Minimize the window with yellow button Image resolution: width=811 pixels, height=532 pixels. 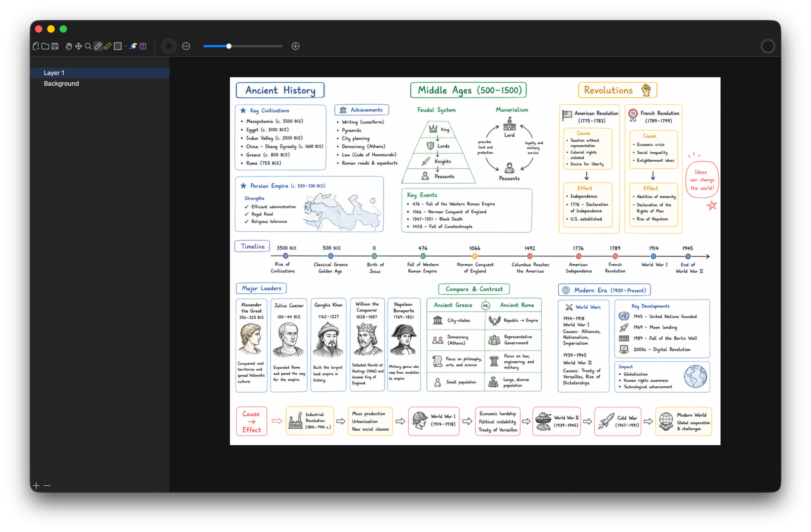tap(51, 29)
